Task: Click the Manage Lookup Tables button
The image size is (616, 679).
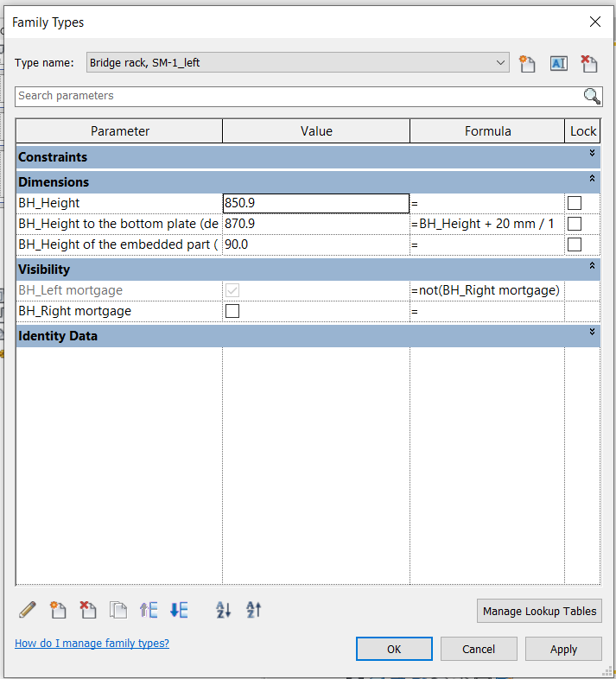Action: click(x=539, y=611)
